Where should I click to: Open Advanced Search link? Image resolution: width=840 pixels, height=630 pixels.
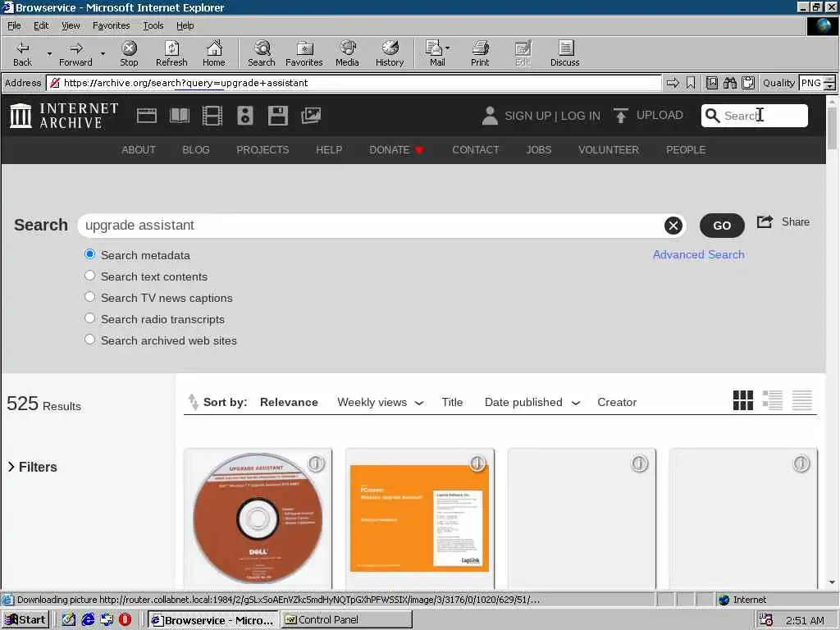[699, 254]
